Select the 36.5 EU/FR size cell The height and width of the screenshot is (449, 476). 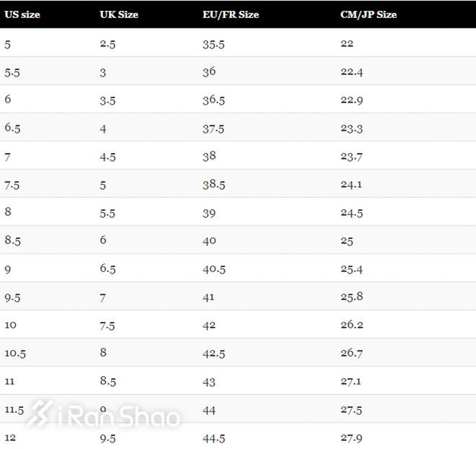tap(213, 100)
